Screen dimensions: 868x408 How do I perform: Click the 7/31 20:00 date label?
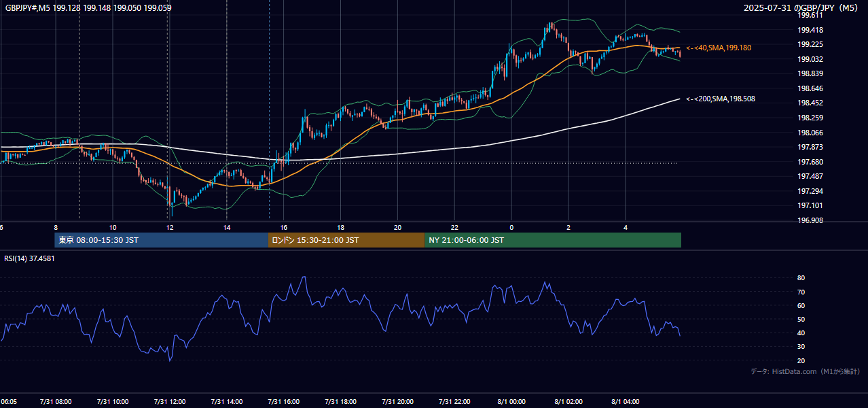tap(398, 401)
